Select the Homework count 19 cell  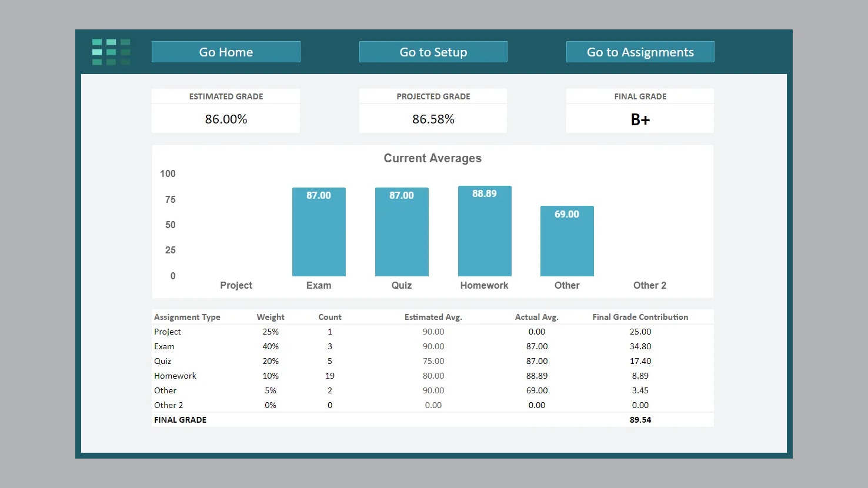[330, 376]
